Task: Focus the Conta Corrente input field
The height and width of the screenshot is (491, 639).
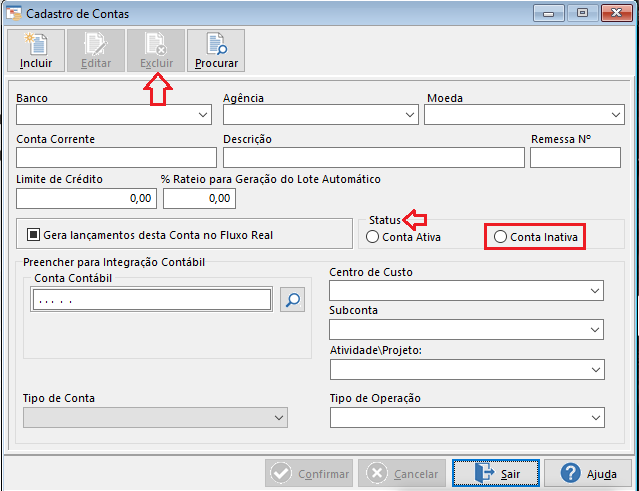Action: [116, 157]
